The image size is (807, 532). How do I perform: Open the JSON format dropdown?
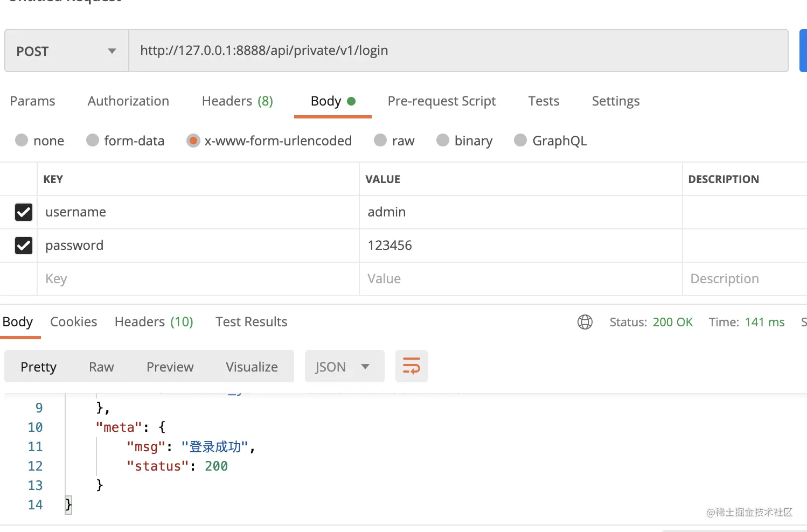[x=345, y=367]
